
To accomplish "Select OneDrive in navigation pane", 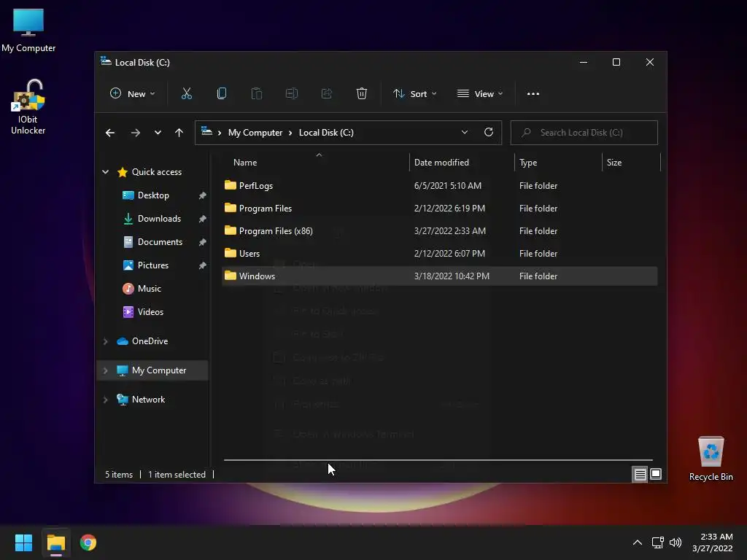I will pyautogui.click(x=150, y=341).
